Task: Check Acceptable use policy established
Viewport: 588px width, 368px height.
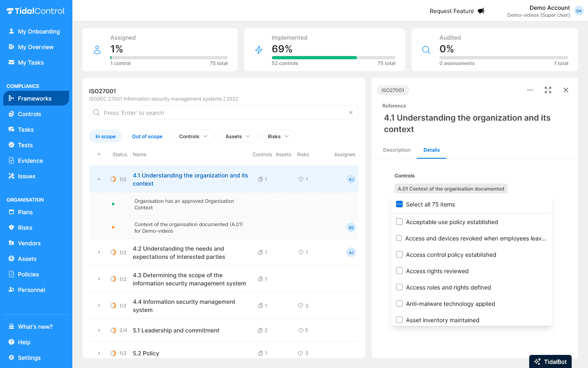Action: 399,222
